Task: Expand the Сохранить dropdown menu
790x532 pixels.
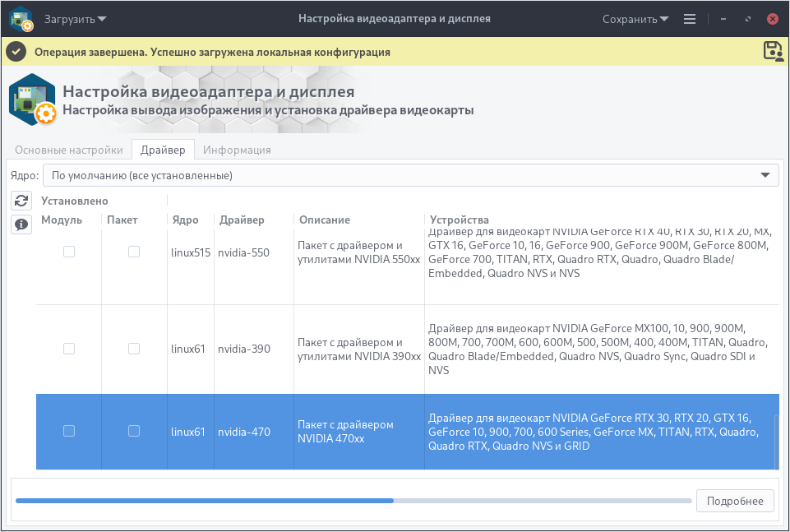Action: (x=635, y=19)
